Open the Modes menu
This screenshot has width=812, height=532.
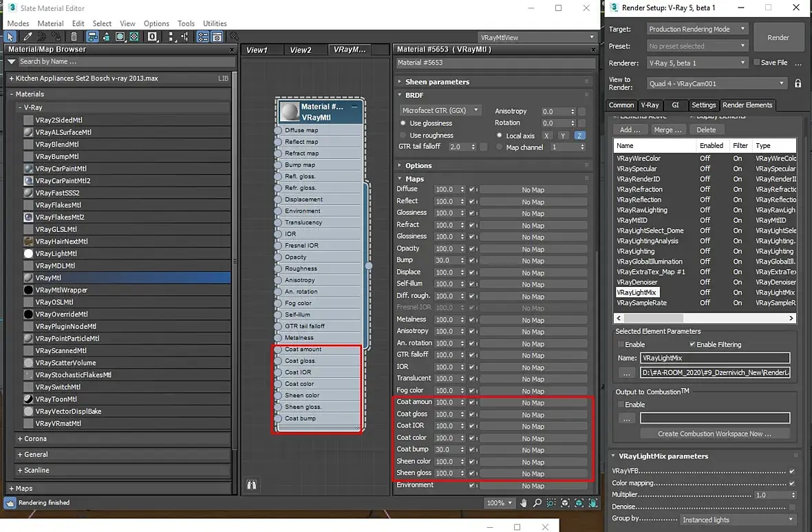[18, 23]
